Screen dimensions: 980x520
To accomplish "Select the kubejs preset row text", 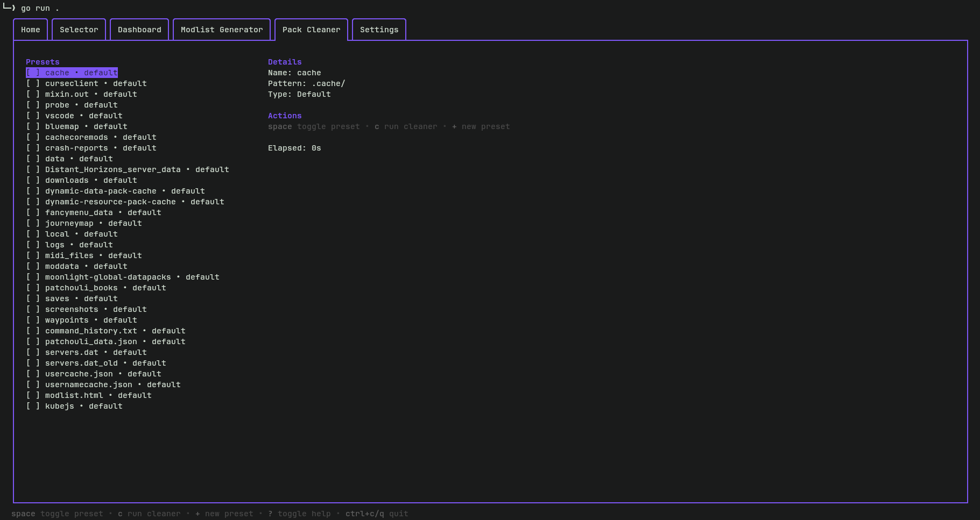I will (84, 406).
